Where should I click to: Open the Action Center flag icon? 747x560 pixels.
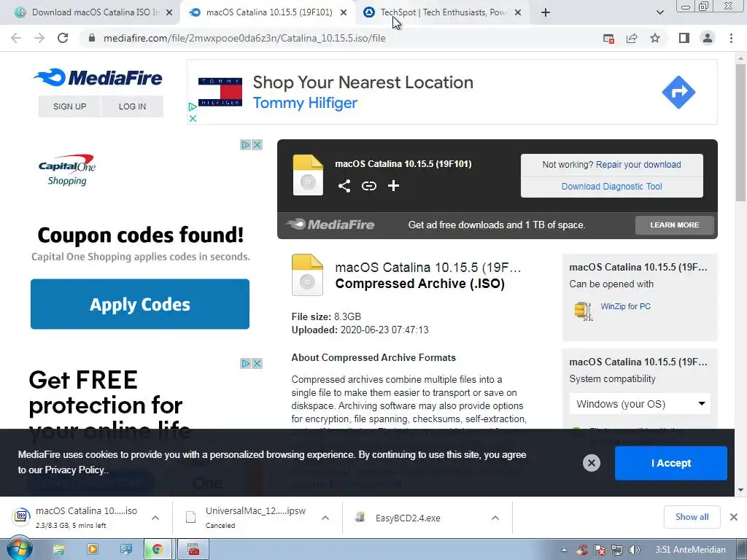click(x=600, y=550)
